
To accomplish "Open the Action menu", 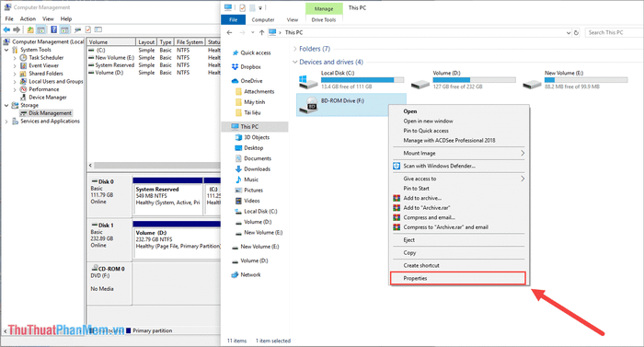I will click(x=28, y=19).
